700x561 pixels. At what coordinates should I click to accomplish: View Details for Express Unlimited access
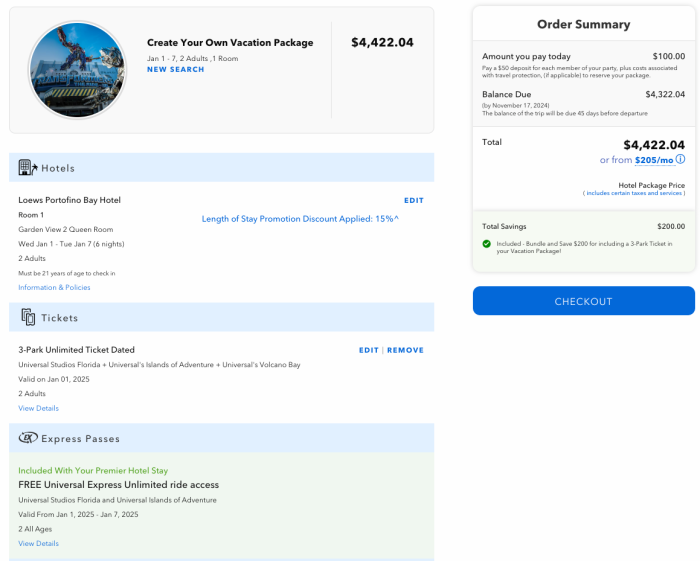38,544
